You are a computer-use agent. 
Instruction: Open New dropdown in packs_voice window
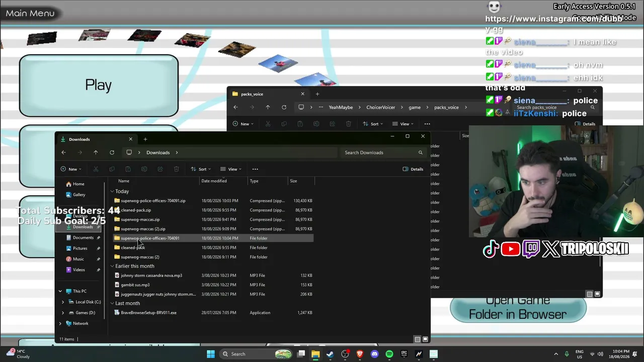(243, 124)
